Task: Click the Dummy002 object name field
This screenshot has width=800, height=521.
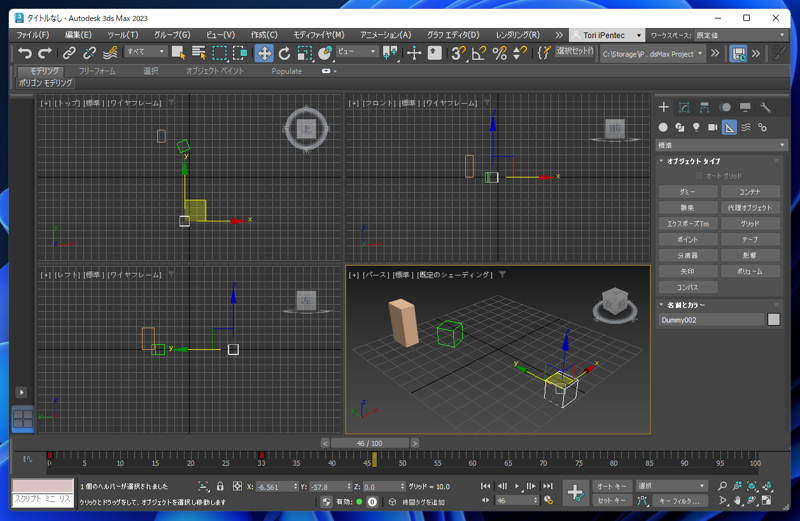Action: coord(711,320)
